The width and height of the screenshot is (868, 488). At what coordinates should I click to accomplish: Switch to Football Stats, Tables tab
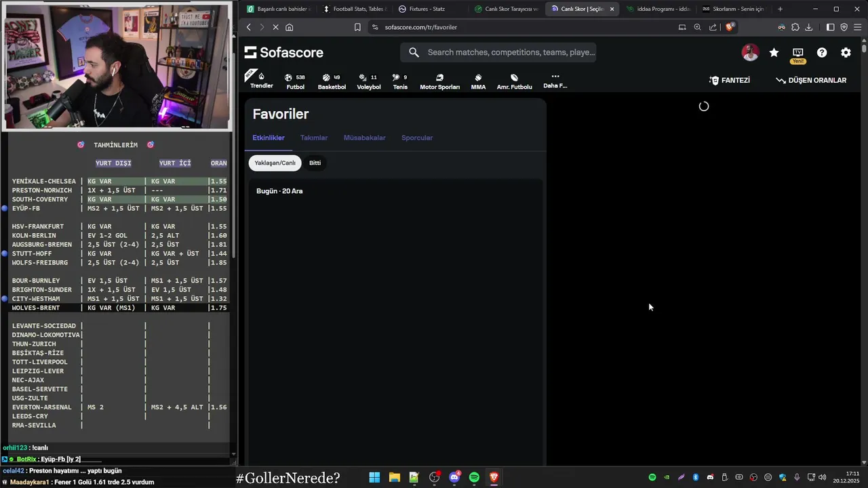(354, 9)
